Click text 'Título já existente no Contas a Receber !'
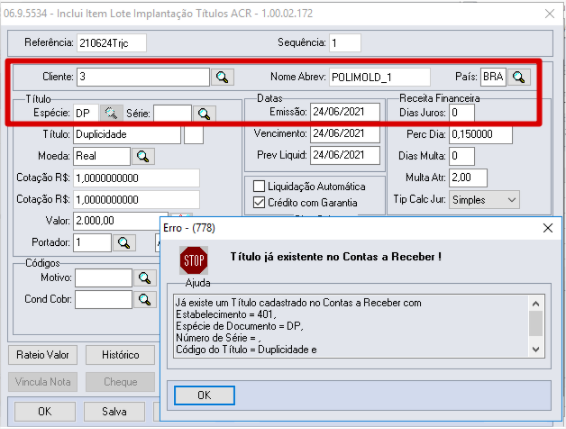The image size is (566, 429). point(336,257)
